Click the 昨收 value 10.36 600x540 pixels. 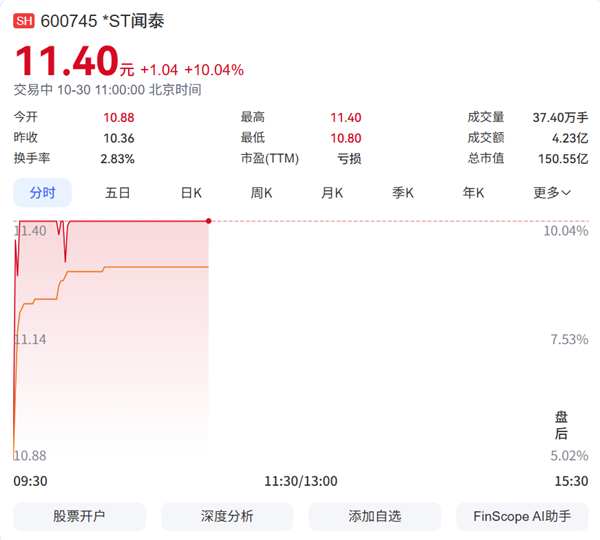click(x=119, y=138)
